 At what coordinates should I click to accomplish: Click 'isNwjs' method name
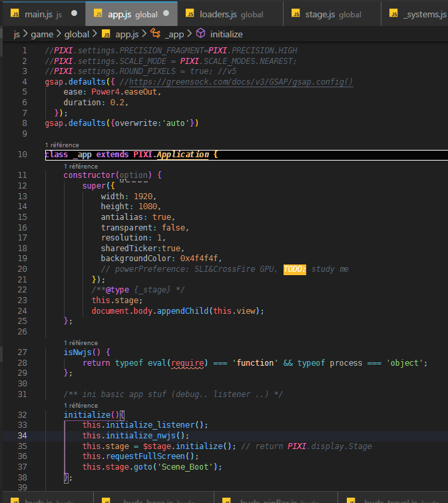pyautogui.click(x=77, y=352)
